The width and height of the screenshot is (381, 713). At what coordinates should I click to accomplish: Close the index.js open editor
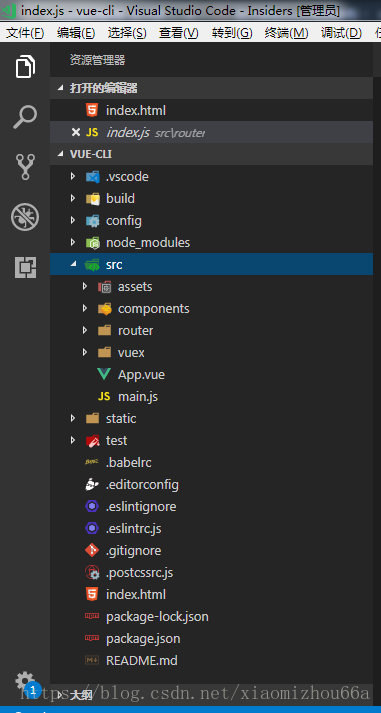click(76, 132)
